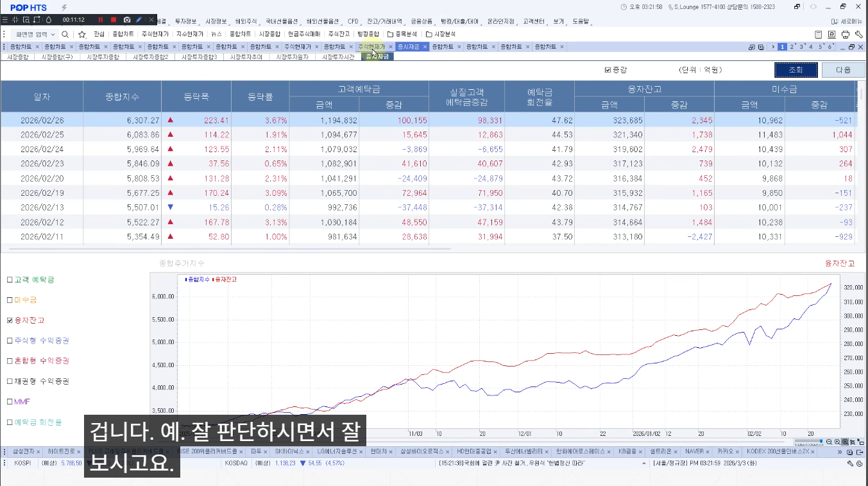Expand the bottom stock tabs with the double arrow
The width and height of the screenshot is (868, 486).
pos(840,452)
